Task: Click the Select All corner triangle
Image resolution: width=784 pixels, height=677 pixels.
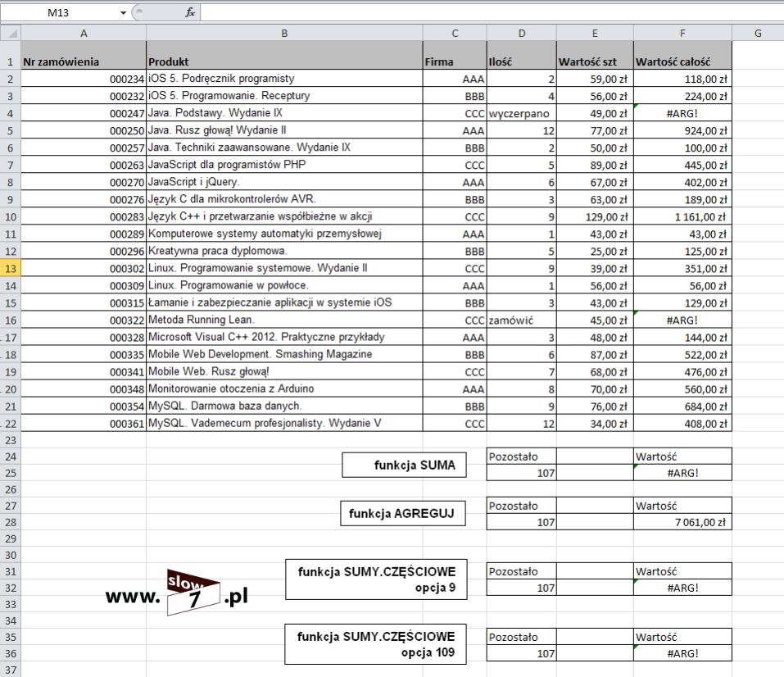Action: (x=11, y=34)
